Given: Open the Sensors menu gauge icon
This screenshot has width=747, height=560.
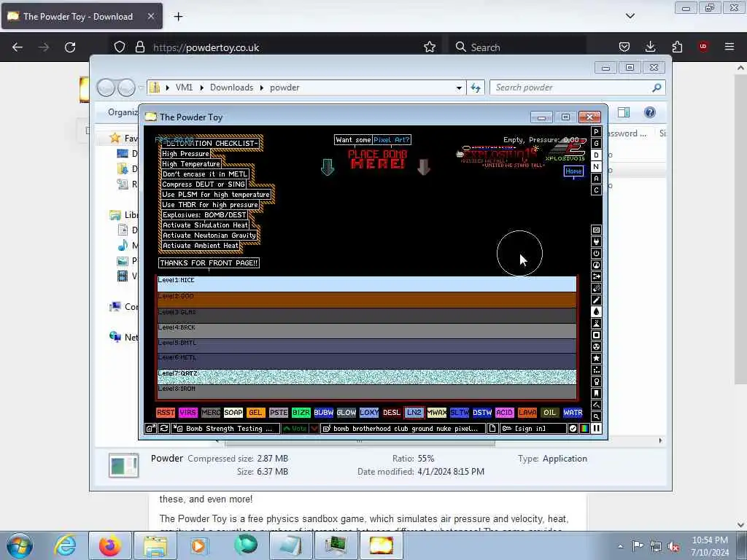Looking at the screenshot, I should (596, 265).
